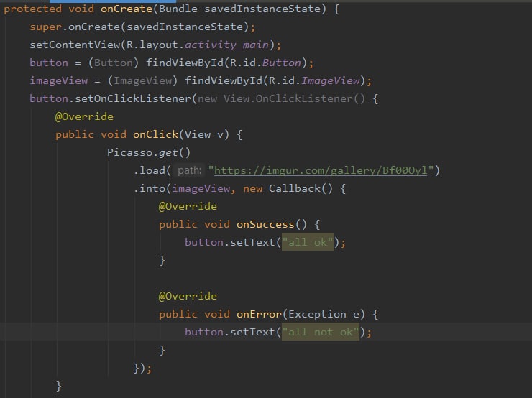This screenshot has width=532, height=398.
Task: Place cursor on super.onCreate call
Action: click(139, 27)
